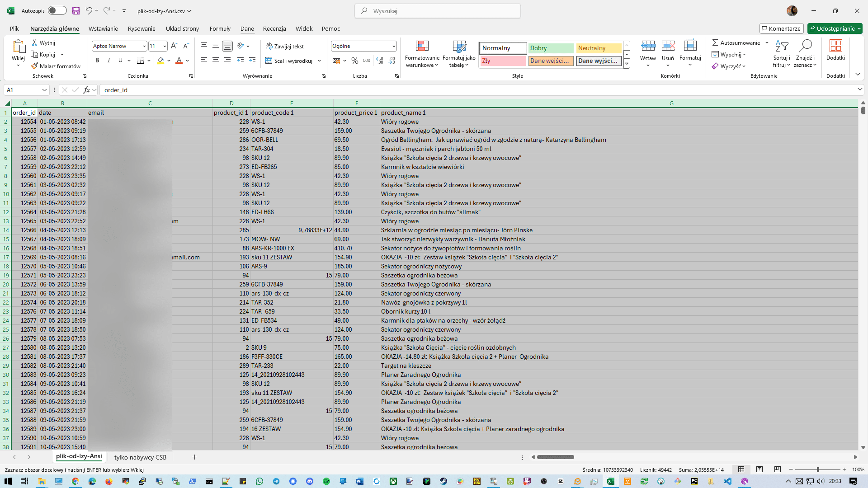This screenshot has width=868, height=488.
Task: Click the Format Painter (Malarz formatów) icon
Action: 34,66
